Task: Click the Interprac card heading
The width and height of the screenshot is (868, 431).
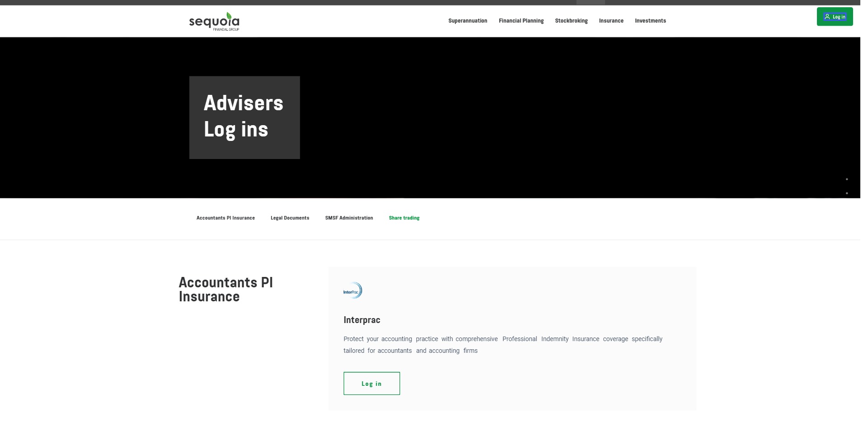Action: 362,320
